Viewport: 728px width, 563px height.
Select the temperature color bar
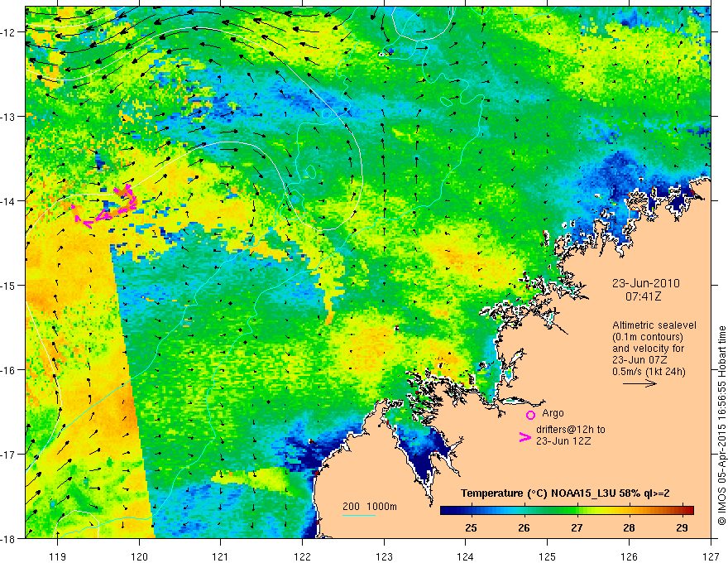(x=567, y=510)
